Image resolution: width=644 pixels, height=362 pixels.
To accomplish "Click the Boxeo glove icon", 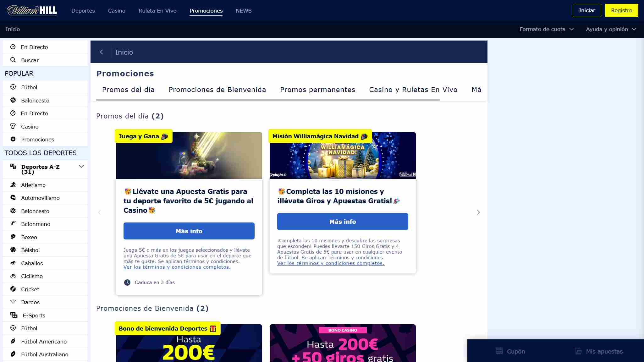I will click(x=13, y=237).
